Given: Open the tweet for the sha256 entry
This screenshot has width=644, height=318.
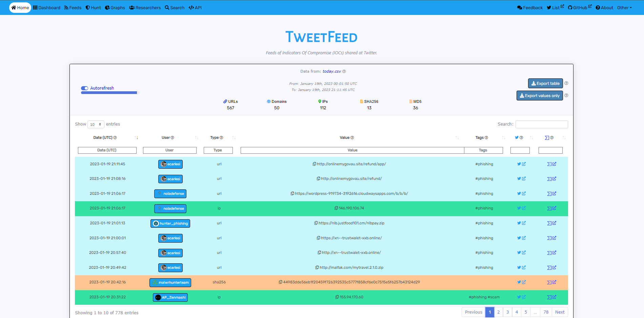Looking at the screenshot, I should [x=518, y=282].
